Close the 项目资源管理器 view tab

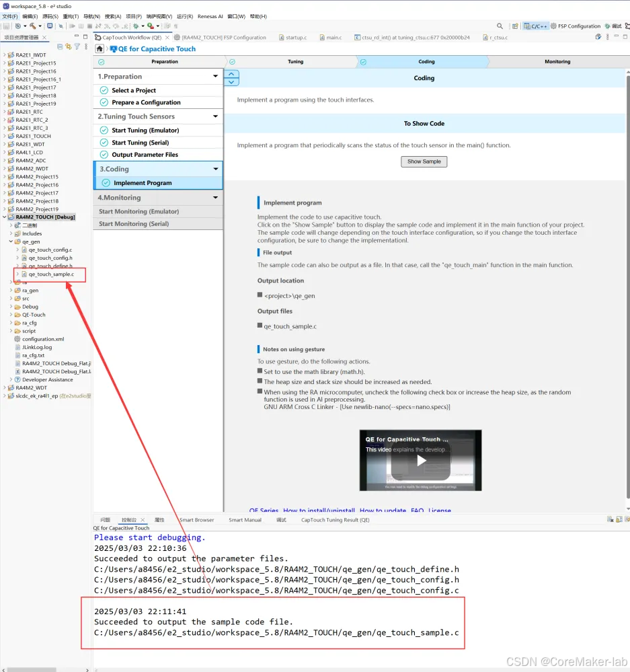pyautogui.click(x=44, y=38)
